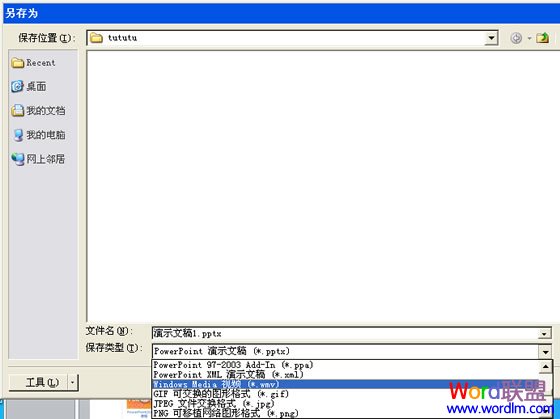Open dropdown arrow next to Back button
This screenshot has width=560, height=419.
[x=529, y=38]
